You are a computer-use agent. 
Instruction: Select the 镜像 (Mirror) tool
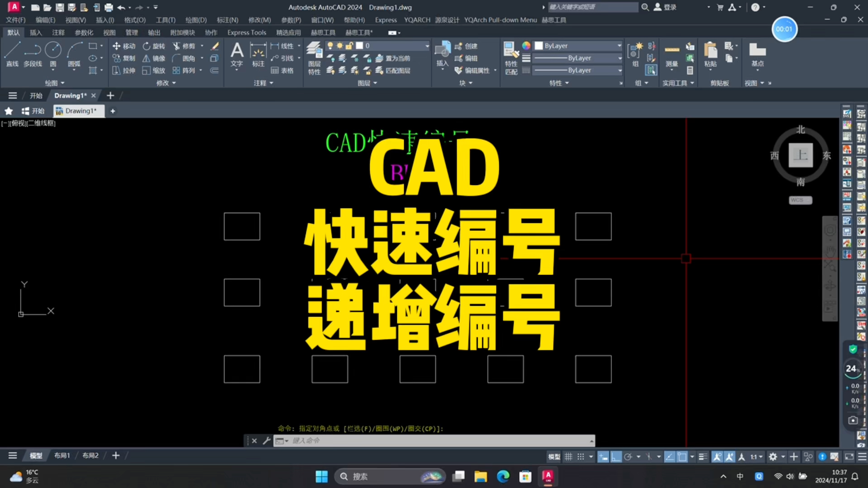tap(154, 58)
